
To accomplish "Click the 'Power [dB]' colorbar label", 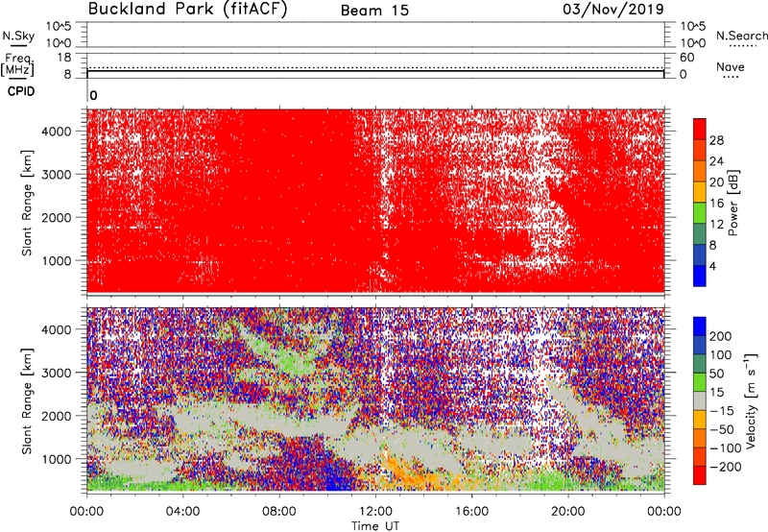I will coord(733,203).
